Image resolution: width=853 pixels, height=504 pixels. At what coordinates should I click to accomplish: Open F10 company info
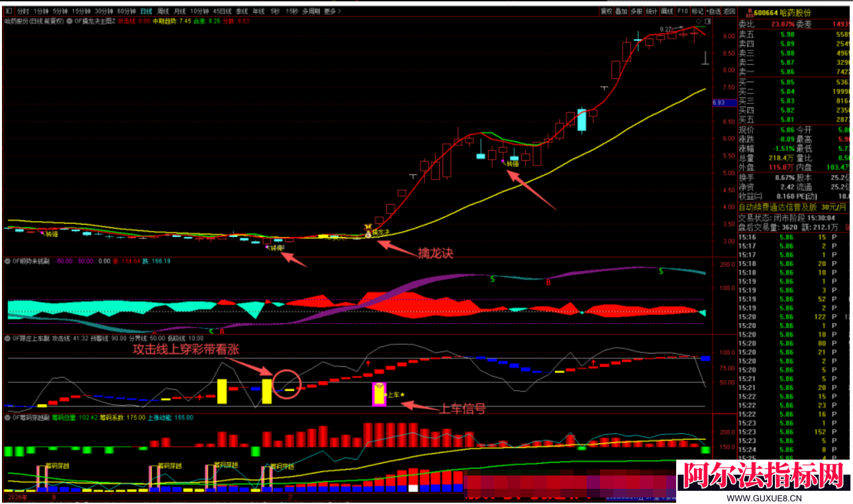click(682, 11)
